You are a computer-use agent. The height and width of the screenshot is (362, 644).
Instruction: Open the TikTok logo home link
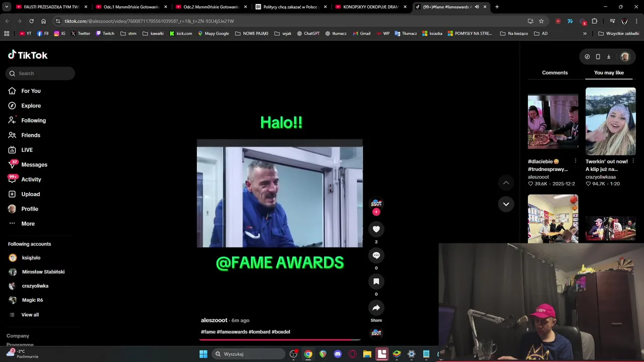click(x=28, y=55)
